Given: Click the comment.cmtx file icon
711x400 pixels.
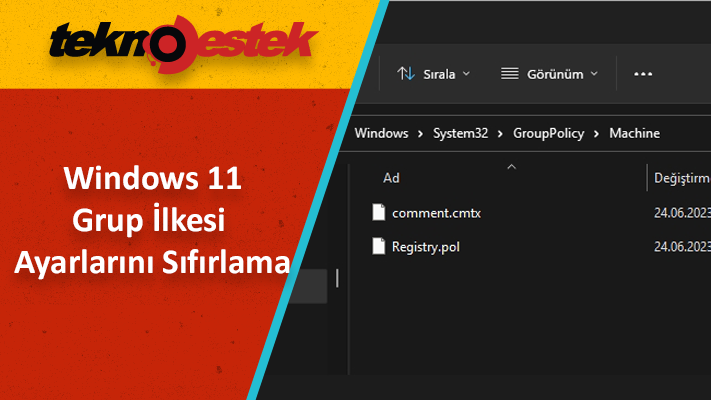Looking at the screenshot, I should pyautogui.click(x=378, y=212).
